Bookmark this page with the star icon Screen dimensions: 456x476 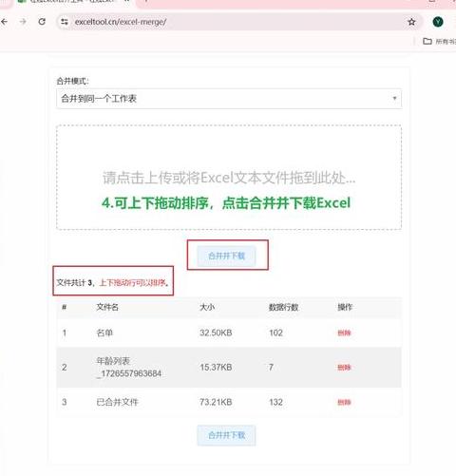[411, 22]
